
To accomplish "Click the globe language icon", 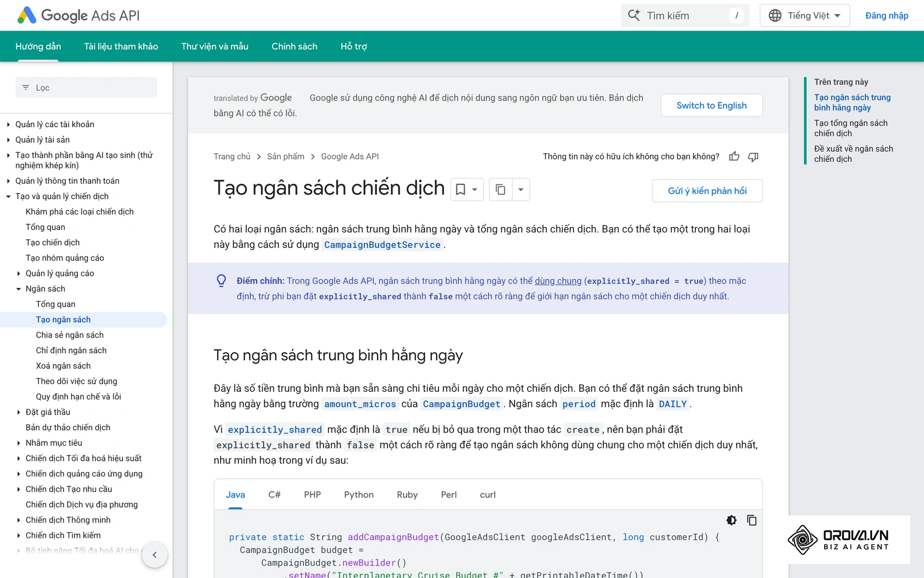I will (775, 16).
